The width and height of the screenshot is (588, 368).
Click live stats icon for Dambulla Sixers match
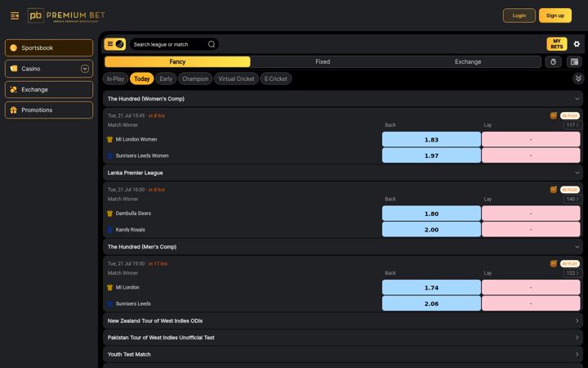tap(553, 190)
